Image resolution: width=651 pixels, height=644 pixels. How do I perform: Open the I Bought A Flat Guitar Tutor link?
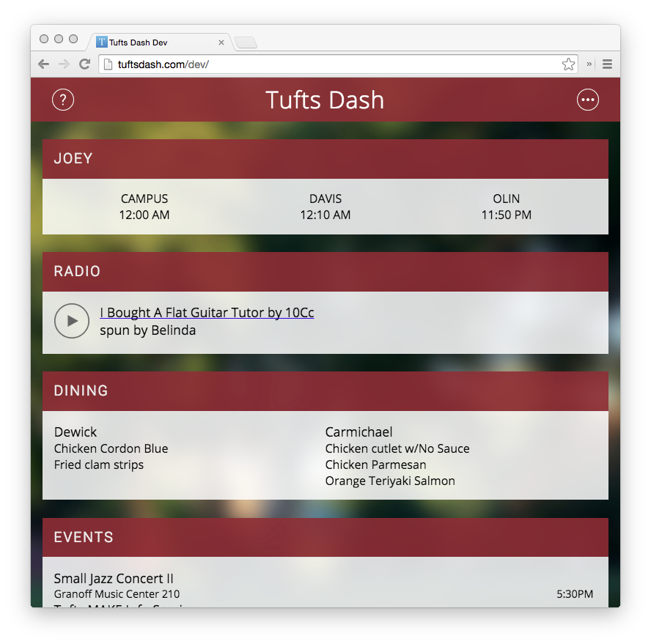click(207, 312)
